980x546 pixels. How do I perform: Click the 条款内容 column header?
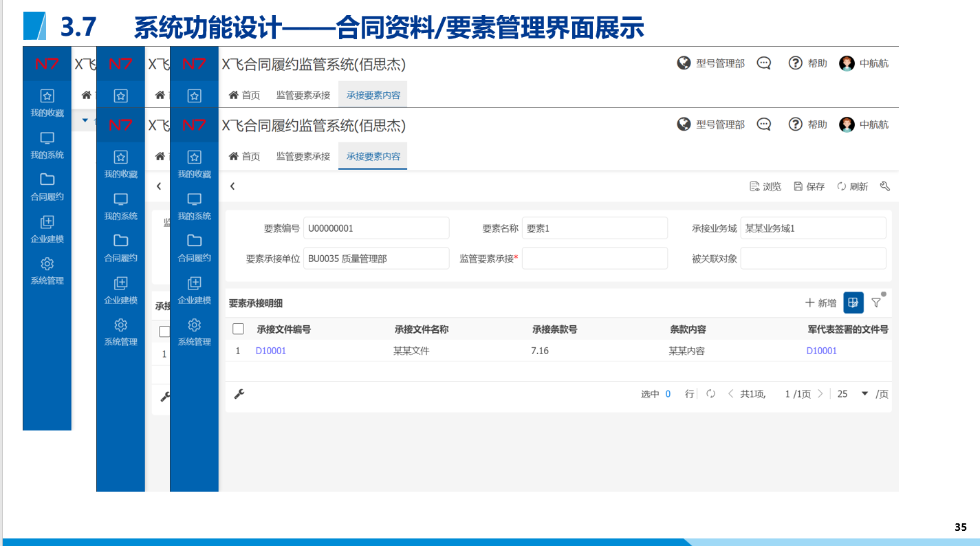688,329
